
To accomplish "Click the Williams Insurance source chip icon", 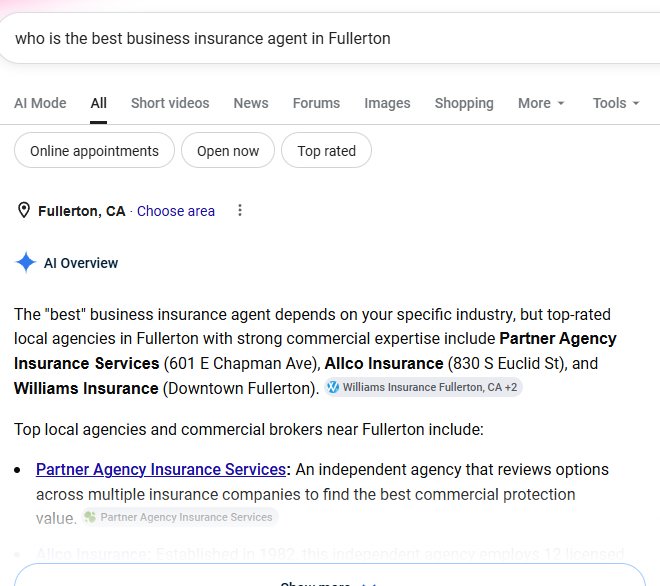I will tap(333, 387).
